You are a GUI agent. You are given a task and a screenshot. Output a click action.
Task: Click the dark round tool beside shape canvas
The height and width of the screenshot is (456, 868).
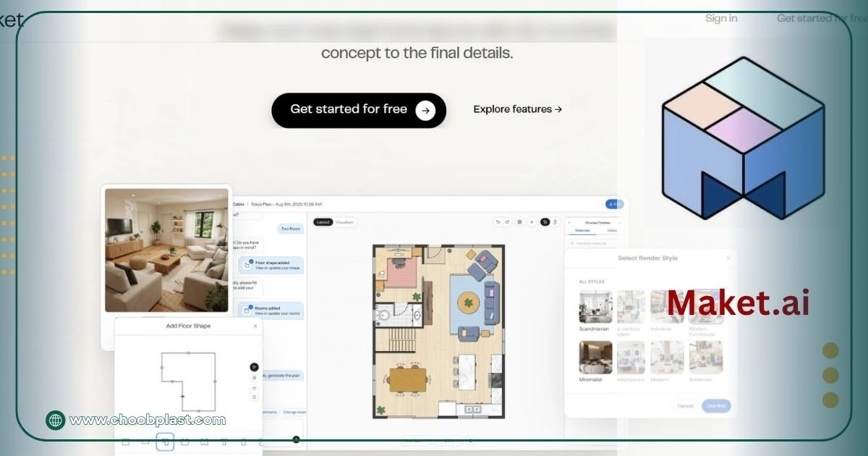(x=254, y=367)
